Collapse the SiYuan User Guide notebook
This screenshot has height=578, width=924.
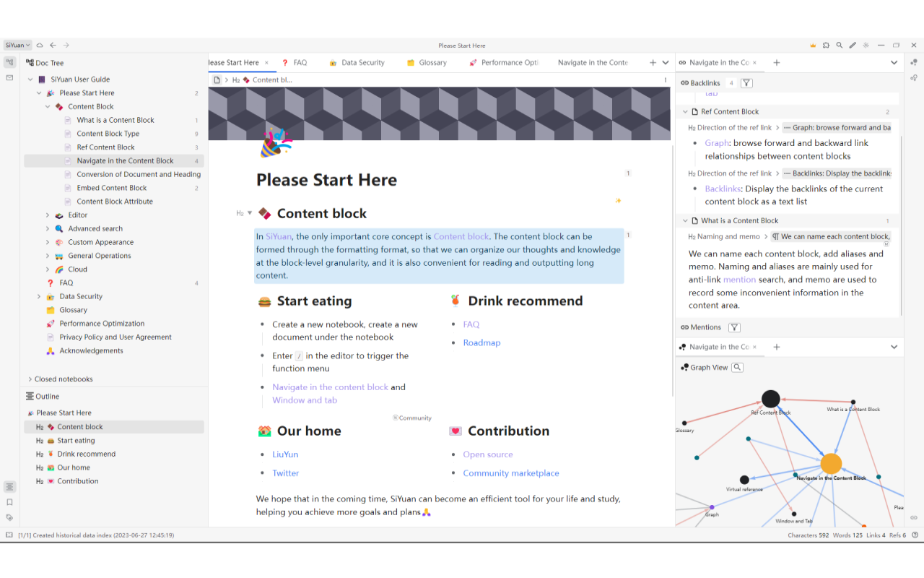click(x=30, y=79)
